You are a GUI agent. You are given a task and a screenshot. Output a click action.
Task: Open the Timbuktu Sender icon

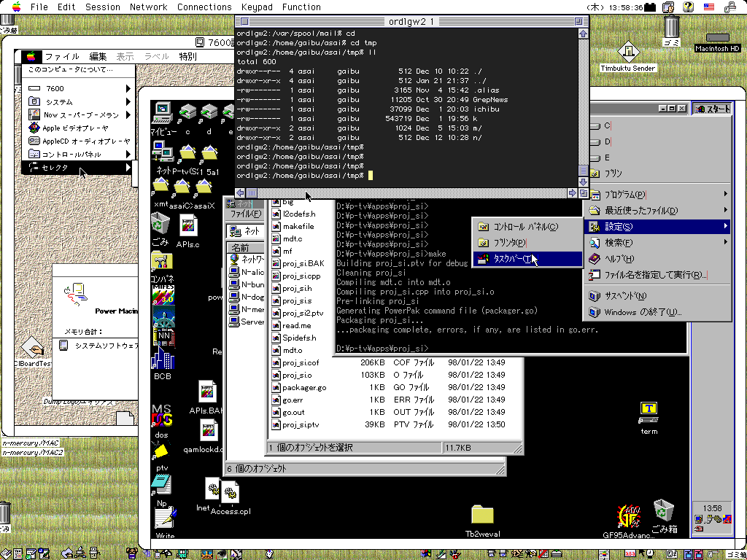(627, 53)
